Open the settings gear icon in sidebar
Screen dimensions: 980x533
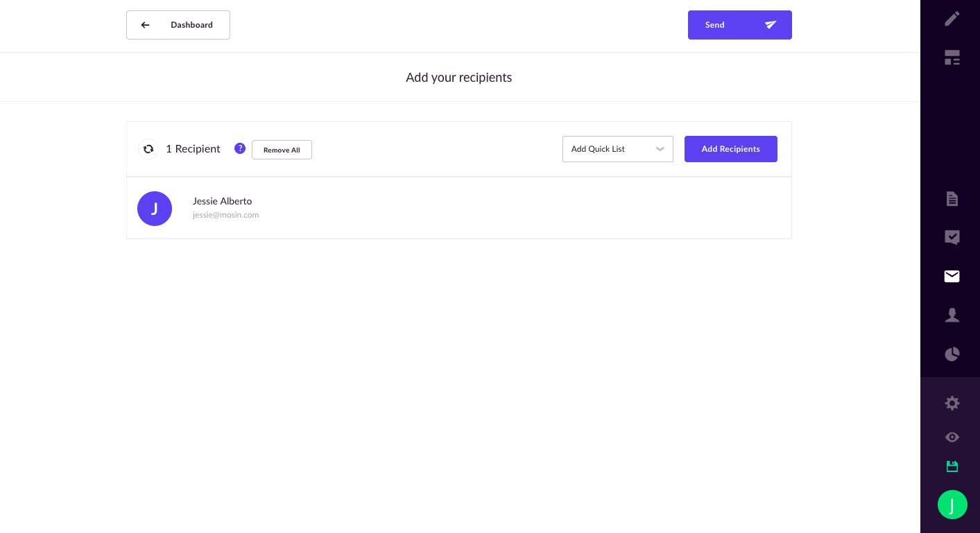[x=952, y=403]
